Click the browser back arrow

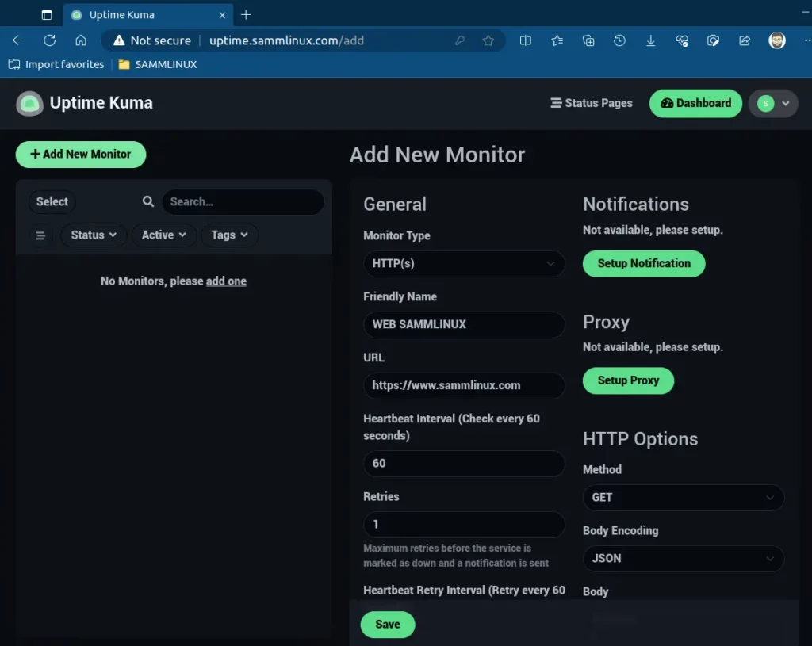(18, 40)
